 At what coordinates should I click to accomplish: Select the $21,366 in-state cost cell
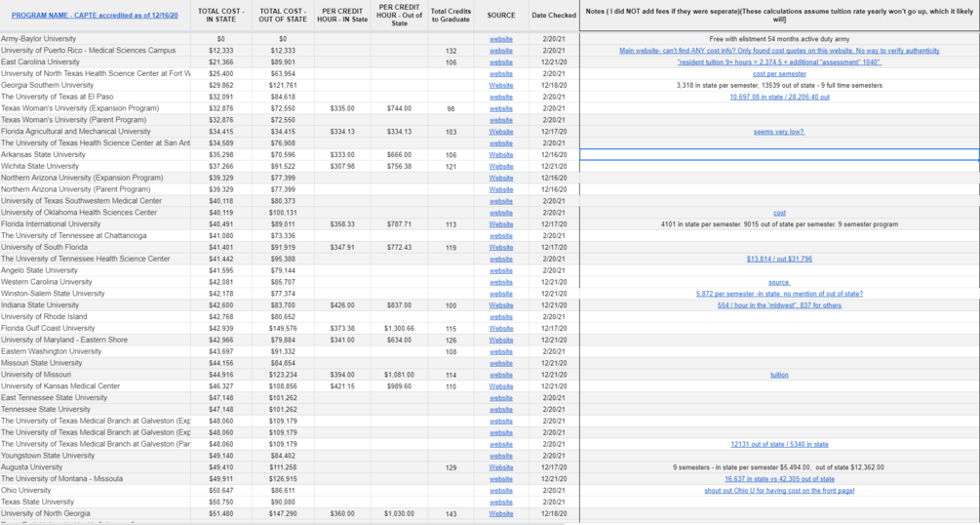coord(220,61)
